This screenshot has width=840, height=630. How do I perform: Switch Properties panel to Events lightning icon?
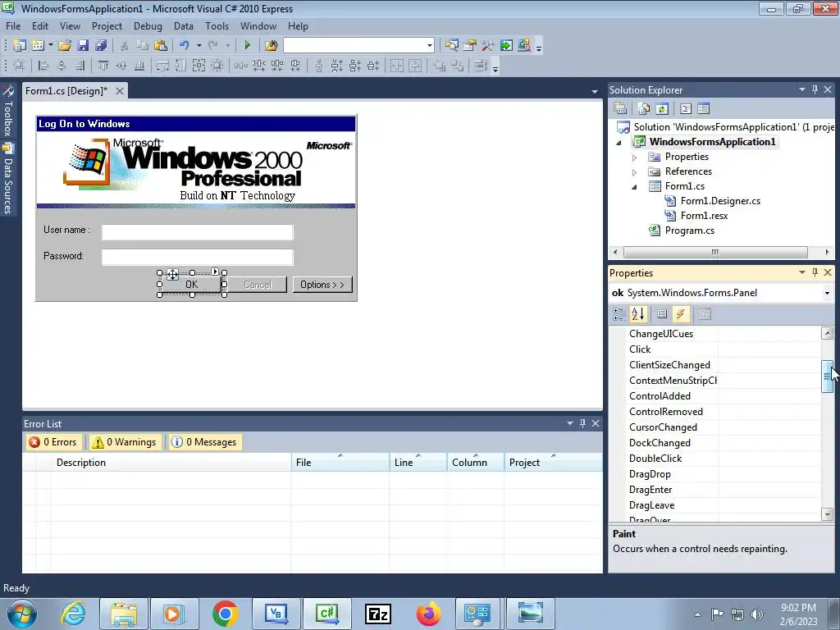coord(680,314)
